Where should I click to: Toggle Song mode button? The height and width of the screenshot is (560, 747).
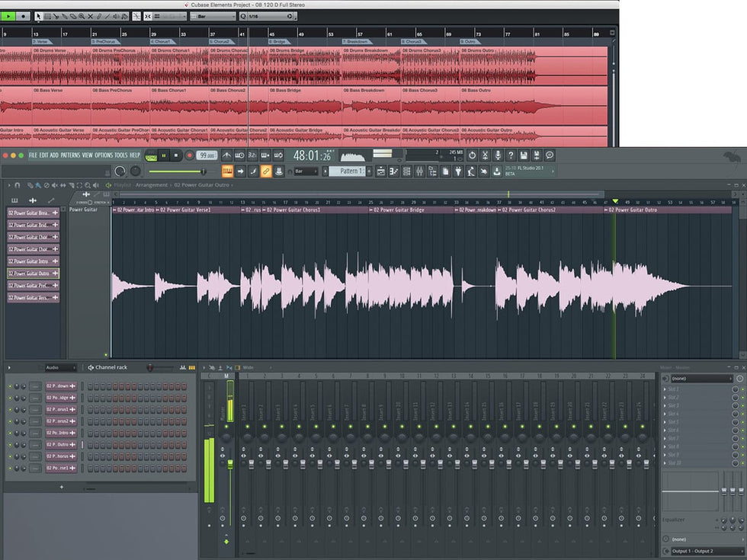(151, 155)
